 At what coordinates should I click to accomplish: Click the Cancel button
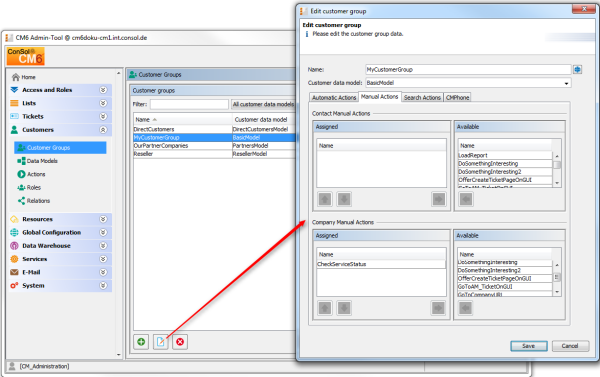[x=570, y=346]
